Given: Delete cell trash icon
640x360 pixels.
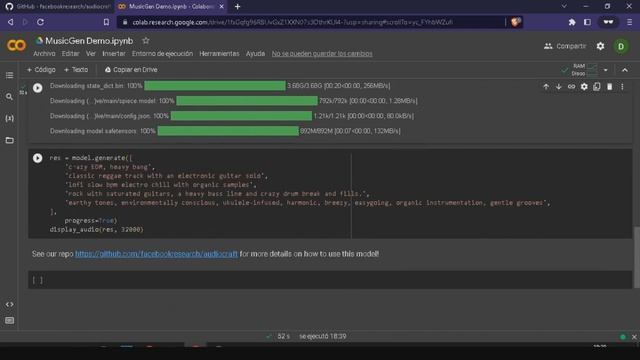Looking at the screenshot, I should click(609, 87).
